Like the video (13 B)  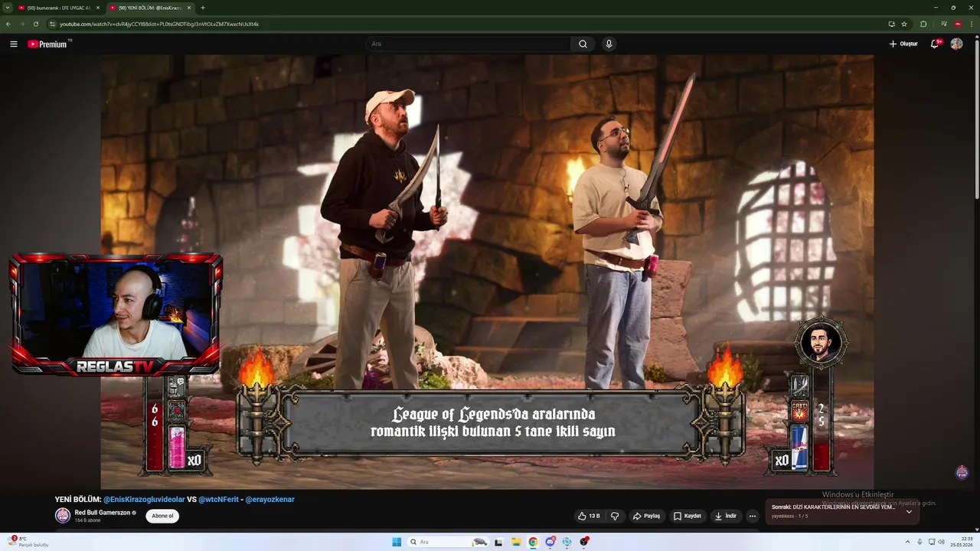point(590,516)
